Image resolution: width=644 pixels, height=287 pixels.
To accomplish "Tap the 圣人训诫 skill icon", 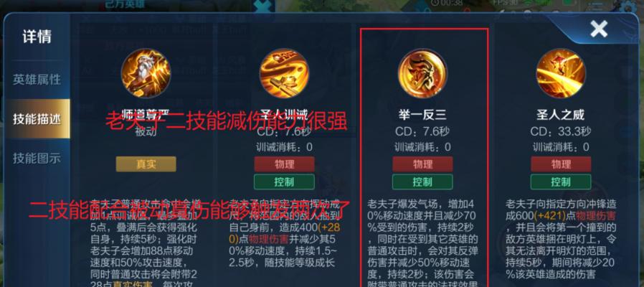I will click(x=284, y=74).
